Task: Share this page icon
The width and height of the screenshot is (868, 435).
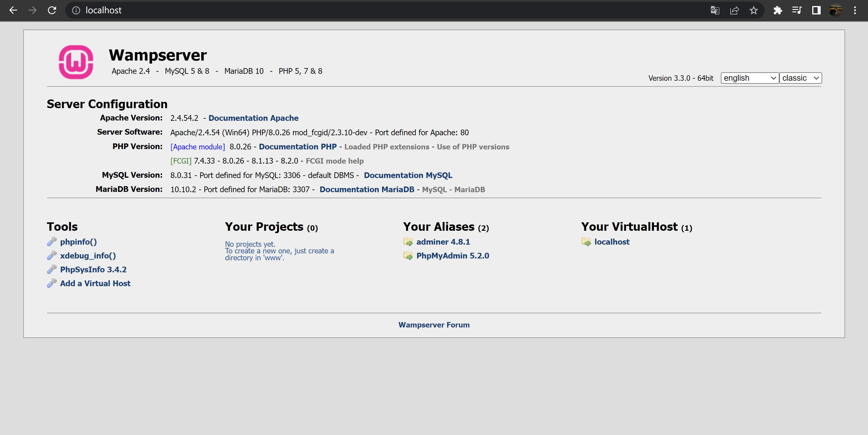Action: tap(734, 11)
